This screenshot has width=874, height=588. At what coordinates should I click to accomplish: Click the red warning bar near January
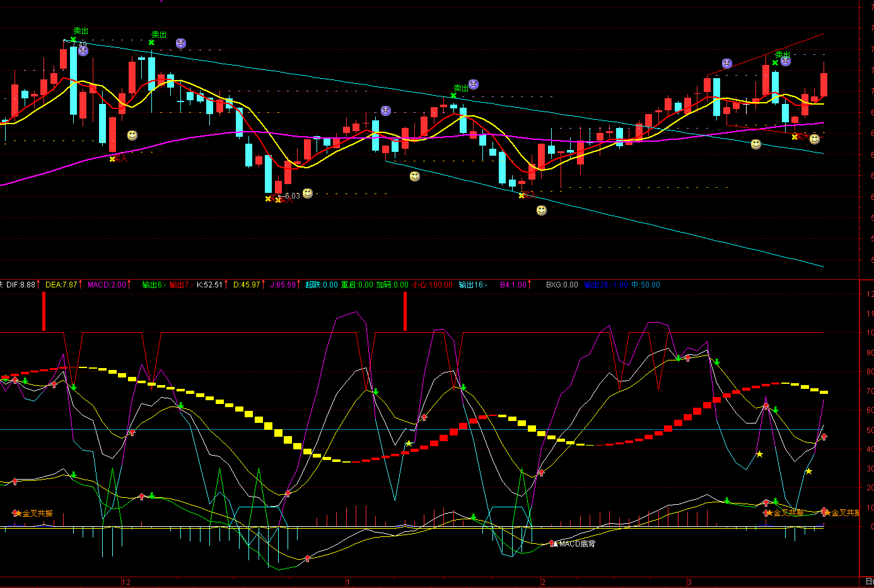pyautogui.click(x=405, y=311)
